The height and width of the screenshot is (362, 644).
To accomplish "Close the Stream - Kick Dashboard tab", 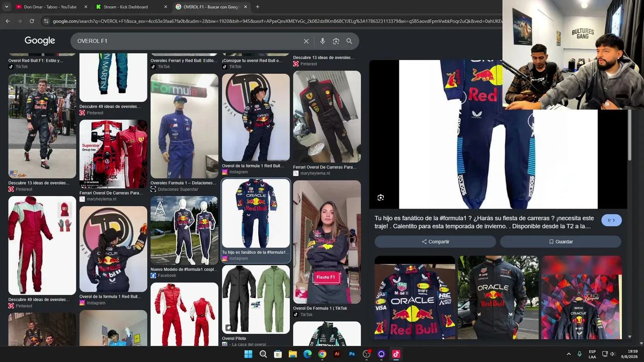I will tap(166, 7).
